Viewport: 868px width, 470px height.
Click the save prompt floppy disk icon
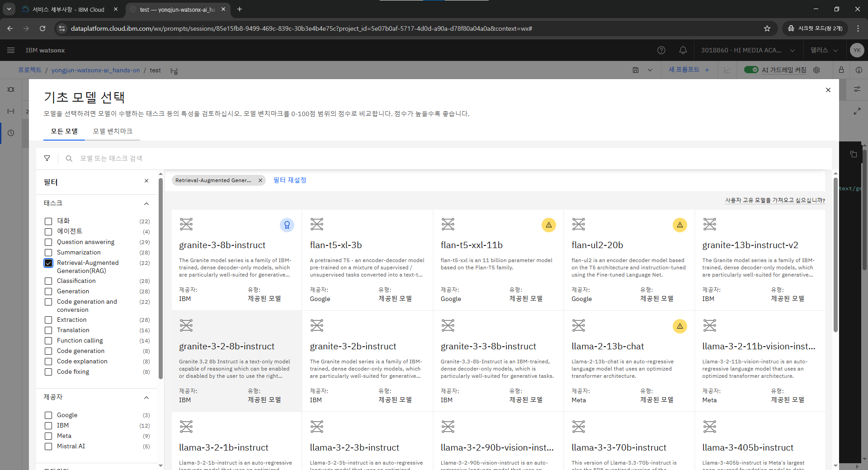pos(636,70)
